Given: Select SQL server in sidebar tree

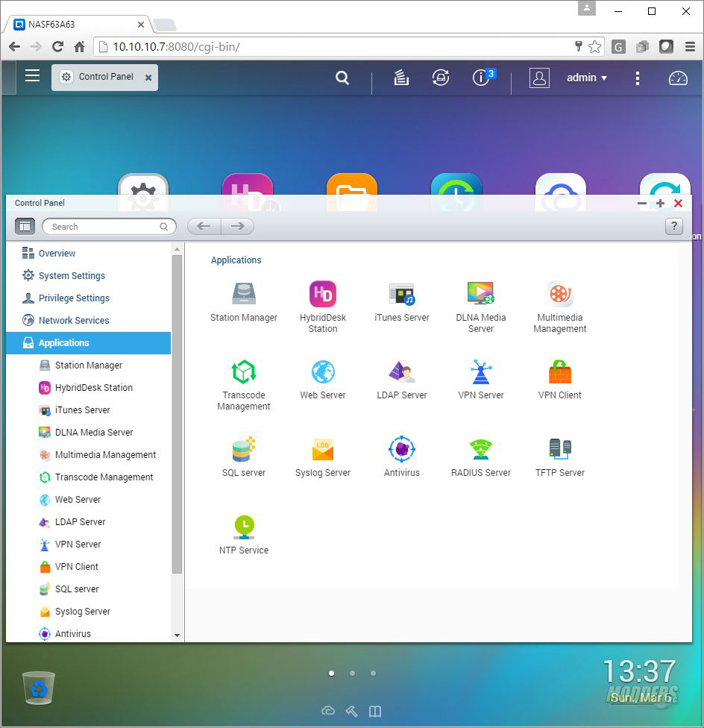Looking at the screenshot, I should click(x=88, y=589).
